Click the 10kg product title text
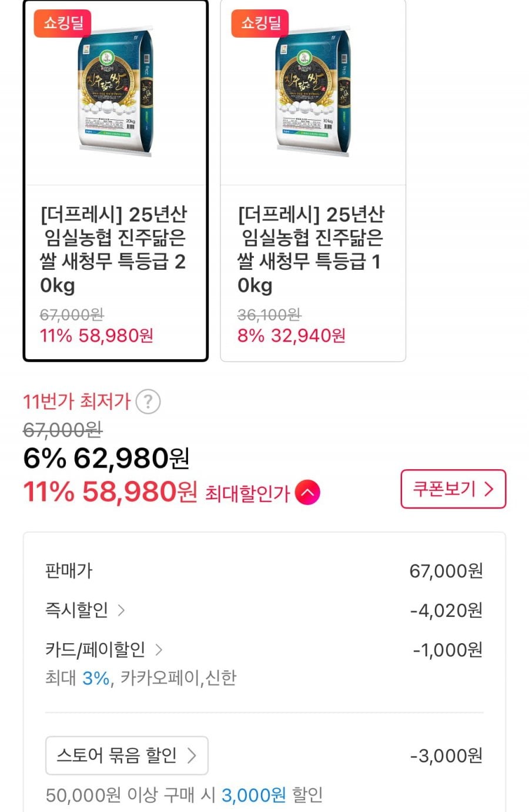529x812 pixels. point(311,249)
